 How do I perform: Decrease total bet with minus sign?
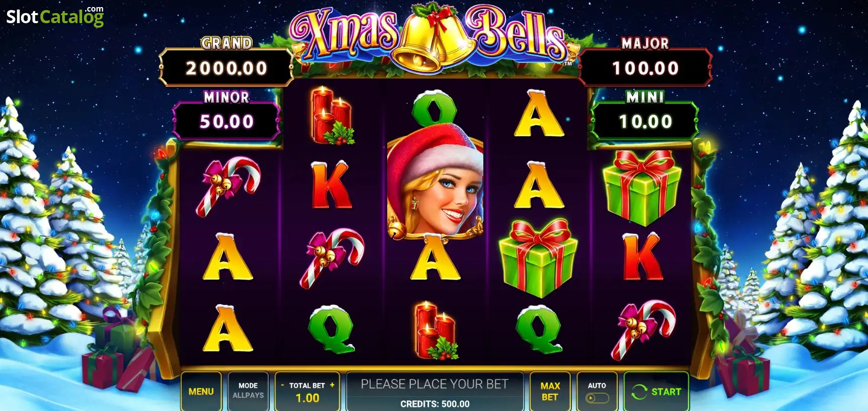282,385
